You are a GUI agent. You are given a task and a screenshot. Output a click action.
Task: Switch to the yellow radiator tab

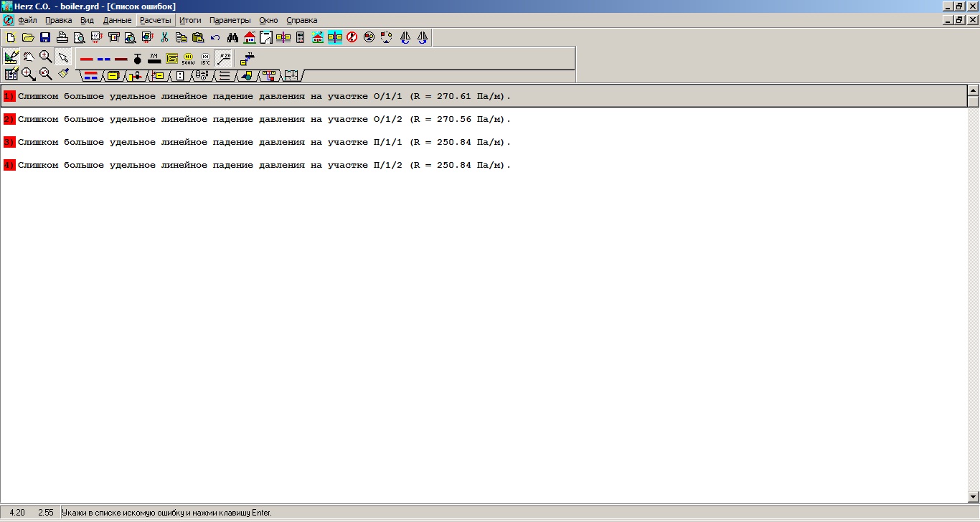coord(113,75)
